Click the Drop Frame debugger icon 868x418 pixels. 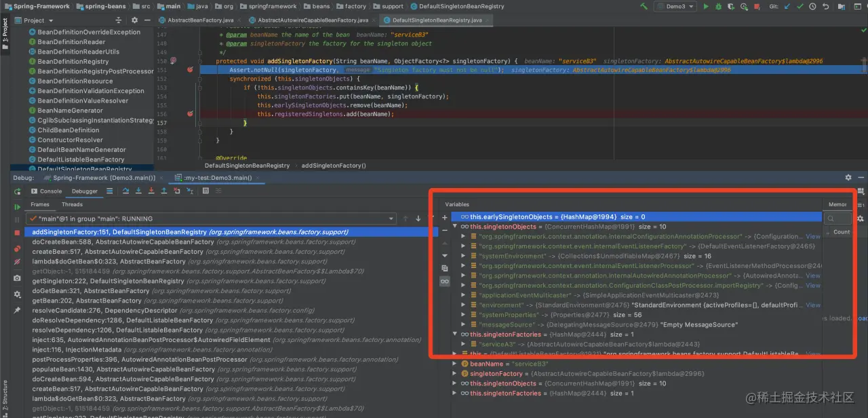point(177,191)
